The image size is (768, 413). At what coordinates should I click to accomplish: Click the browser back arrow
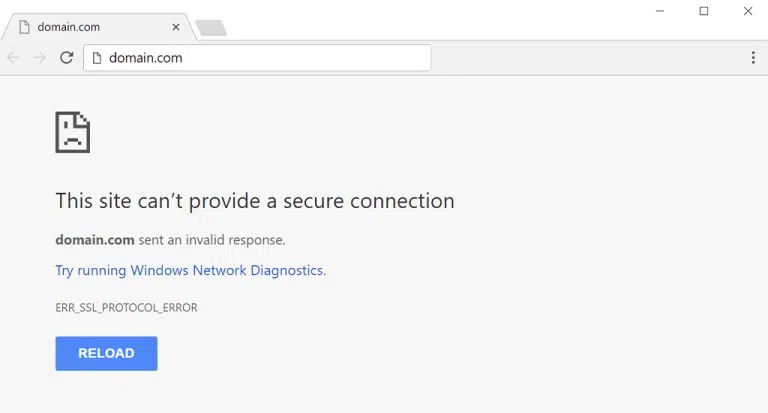click(x=13, y=58)
